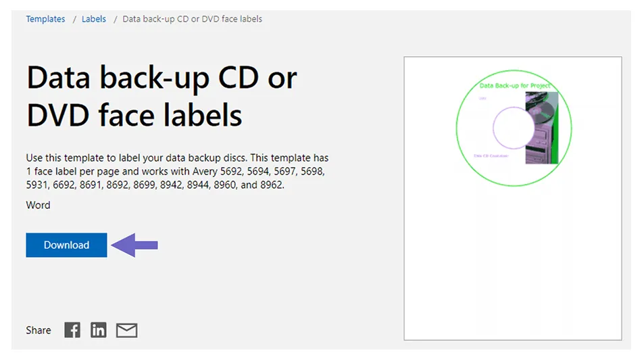Click the small 'Date' text on disc label
Screen dimensions: 644x353
point(482,98)
